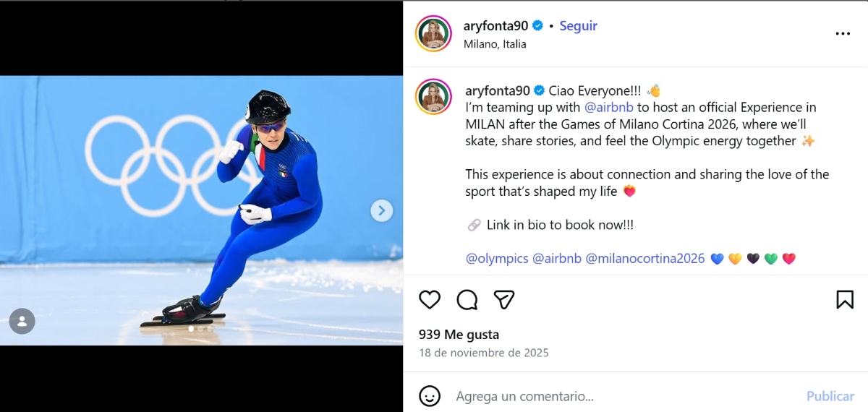View the 939 Me gusta likes list
The width and height of the screenshot is (868, 412).
tap(459, 335)
